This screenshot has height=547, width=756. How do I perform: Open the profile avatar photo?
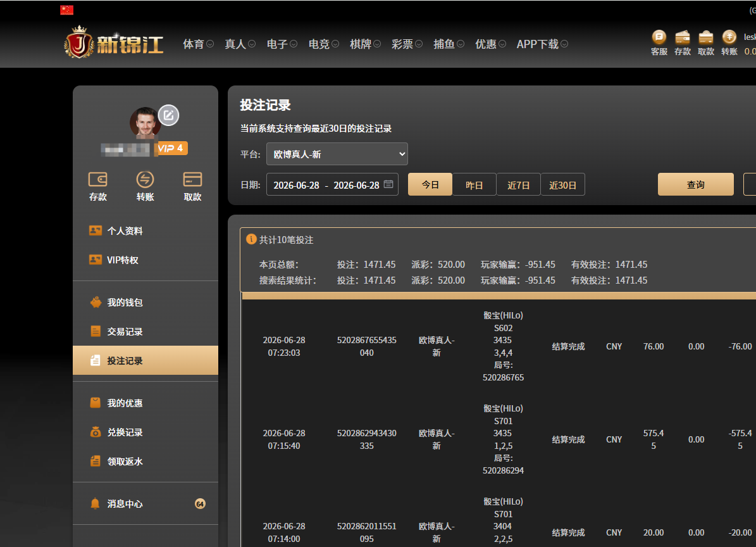click(145, 122)
